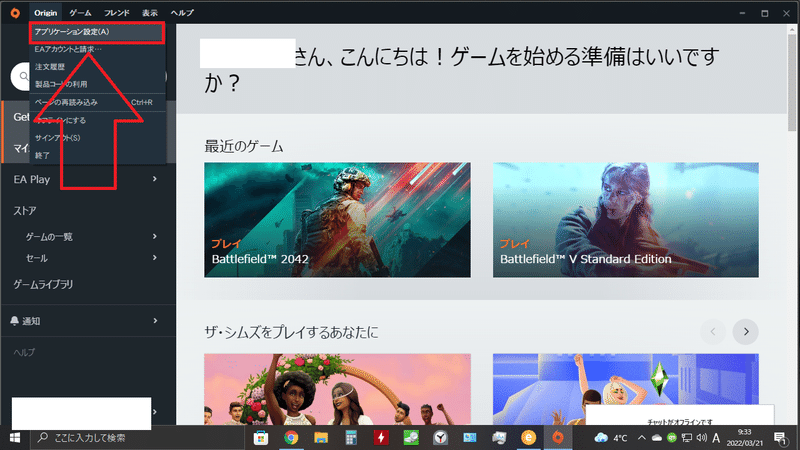800x450 pixels.
Task: Open the clock app in taskbar
Action: [440, 438]
